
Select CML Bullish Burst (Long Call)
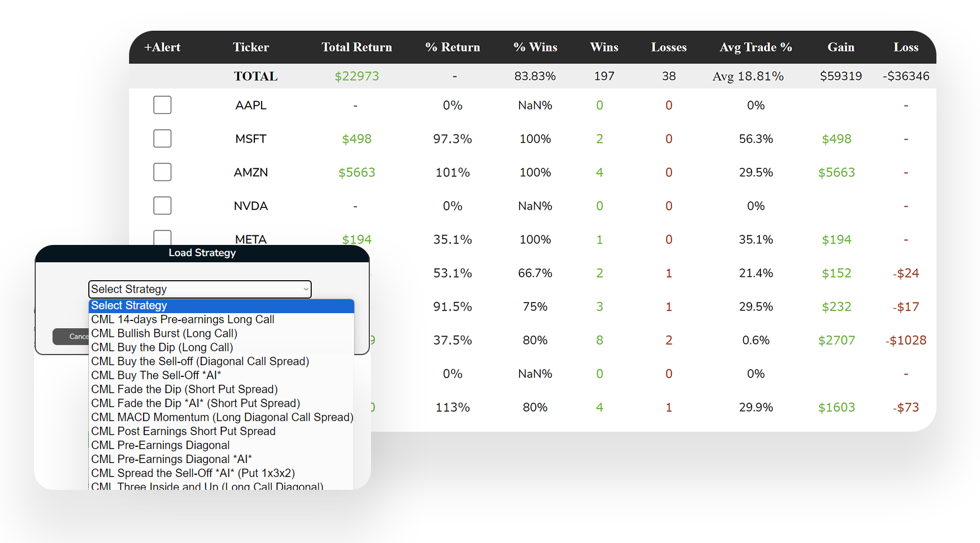(221, 334)
